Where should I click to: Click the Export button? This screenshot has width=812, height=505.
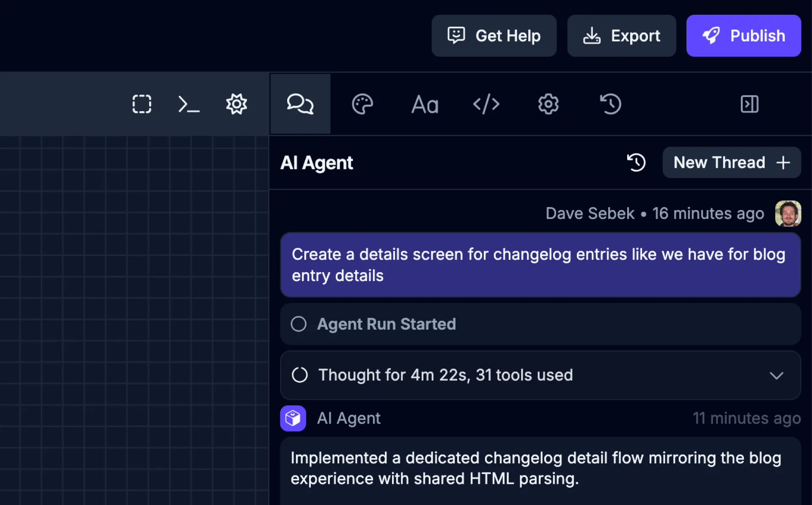621,36
